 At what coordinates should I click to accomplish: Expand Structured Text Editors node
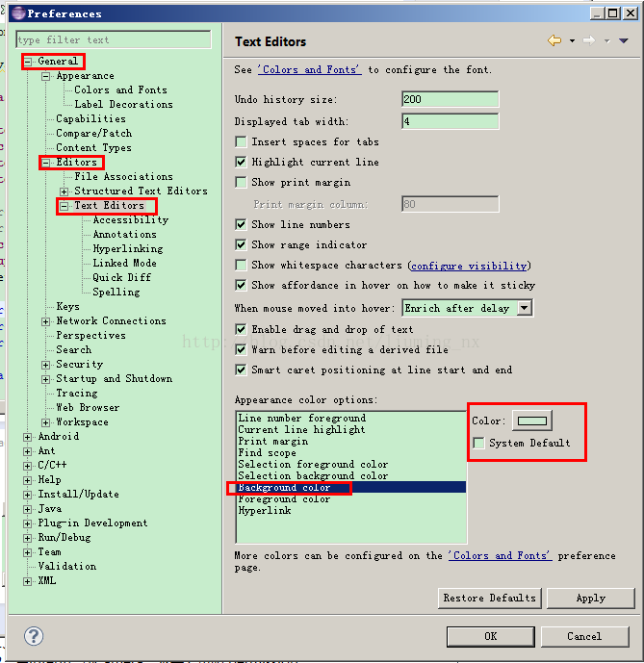pos(64,191)
